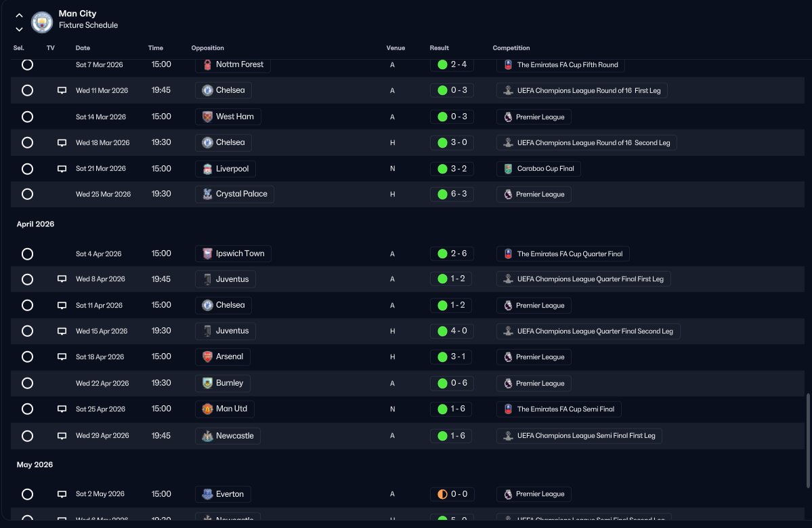Click the Ipswich Town club badge
Viewport: 812px width, 528px height.
207,253
